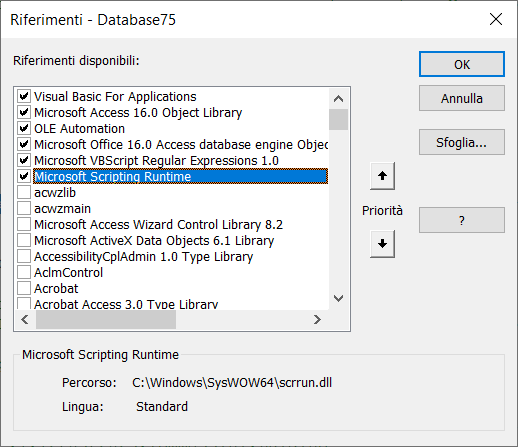
Task: Close the Riferimenti dialog with X
Action: [x=496, y=19]
